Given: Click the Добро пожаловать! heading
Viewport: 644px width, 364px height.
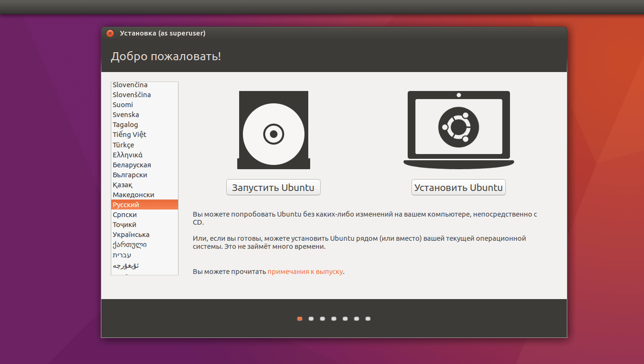Looking at the screenshot, I should click(x=166, y=56).
